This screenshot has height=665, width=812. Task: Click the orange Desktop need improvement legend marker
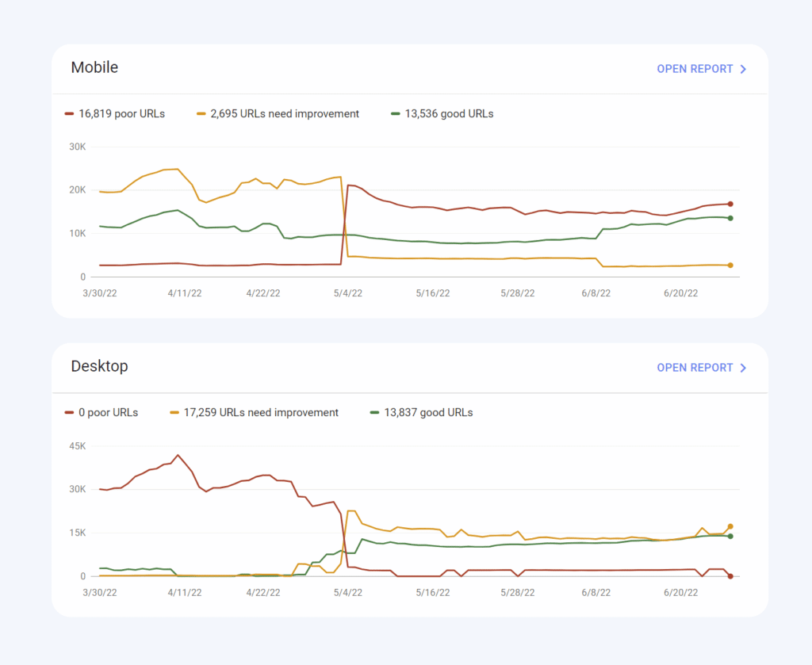point(174,412)
